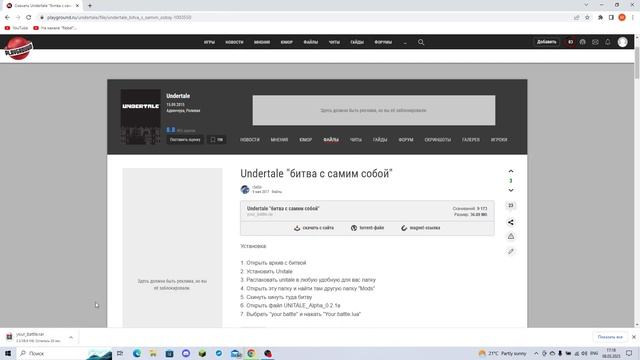Bookmark this page with the star icon
Image resolution: width=640 pixels, height=360 pixels.
(x=587, y=18)
